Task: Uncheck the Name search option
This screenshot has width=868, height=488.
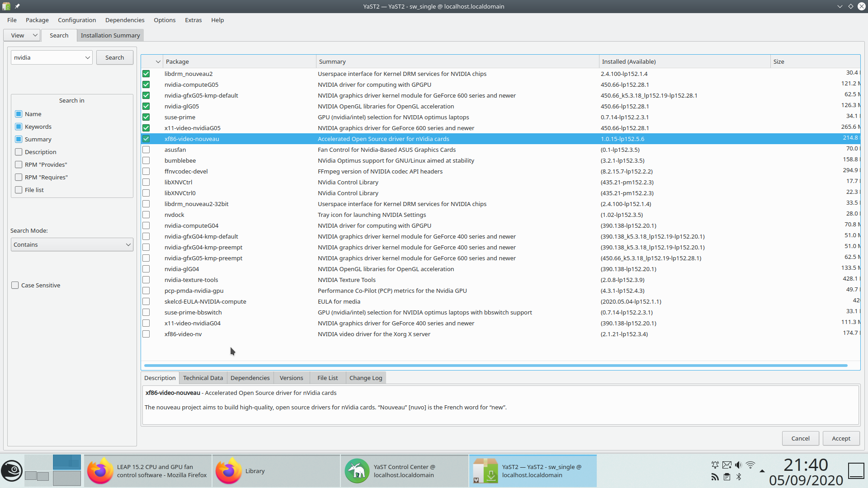Action: [19, 114]
